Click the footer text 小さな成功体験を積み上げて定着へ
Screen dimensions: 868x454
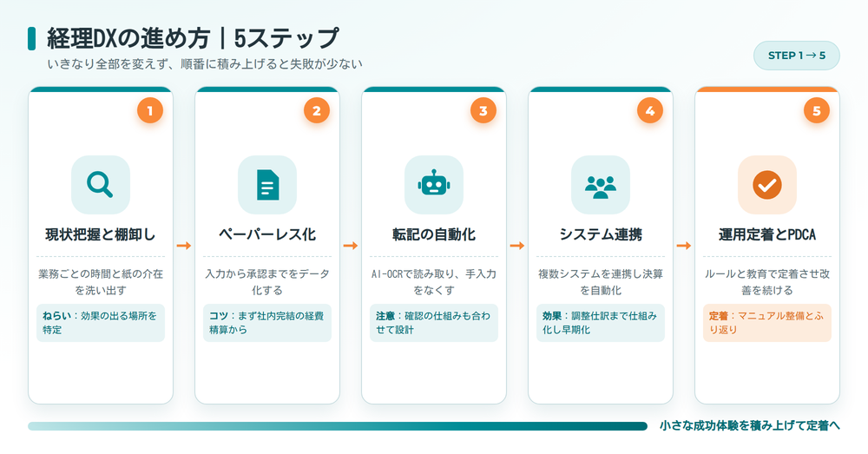pyautogui.click(x=750, y=425)
